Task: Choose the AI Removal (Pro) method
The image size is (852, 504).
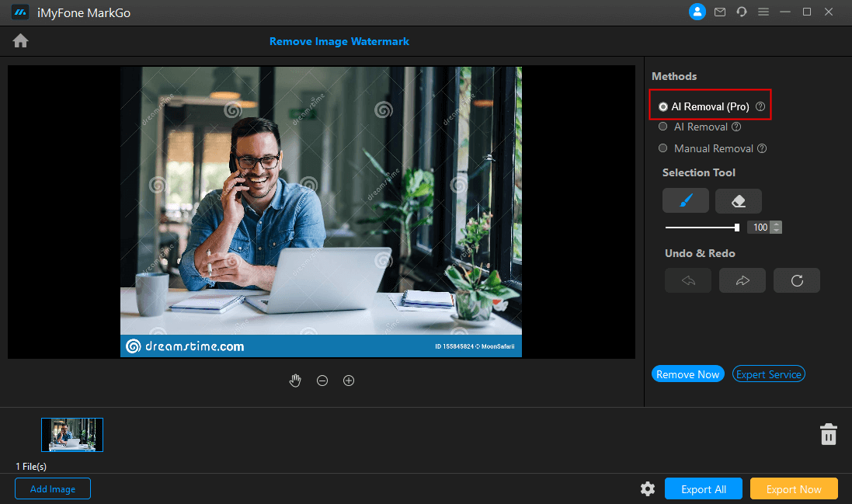Action: pyautogui.click(x=663, y=106)
